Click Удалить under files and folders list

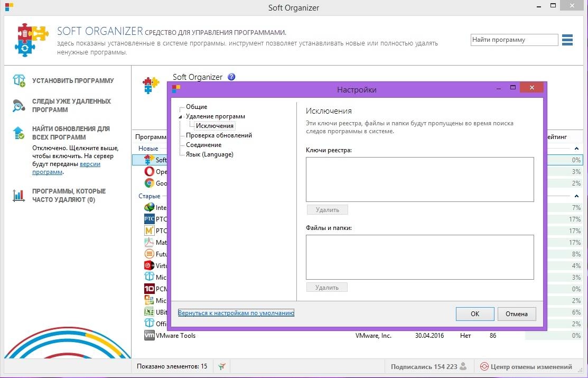point(327,288)
